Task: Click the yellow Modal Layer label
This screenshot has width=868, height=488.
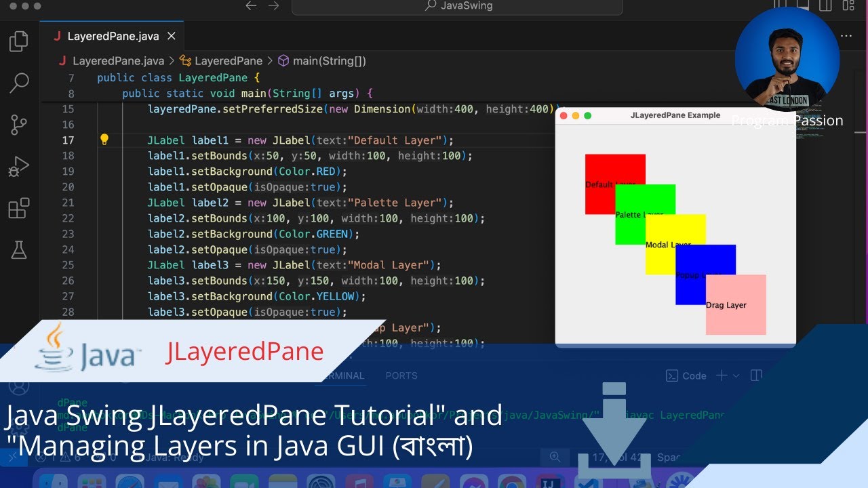Action: point(675,245)
